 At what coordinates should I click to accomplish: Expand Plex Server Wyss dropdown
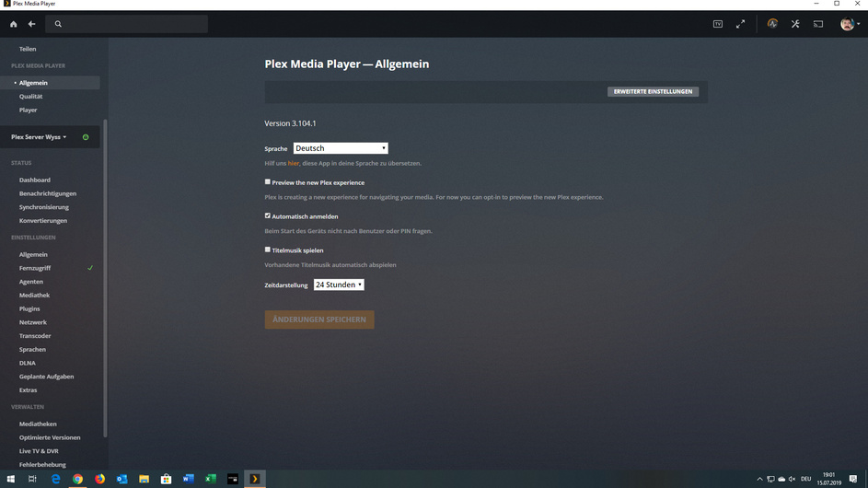[39, 137]
